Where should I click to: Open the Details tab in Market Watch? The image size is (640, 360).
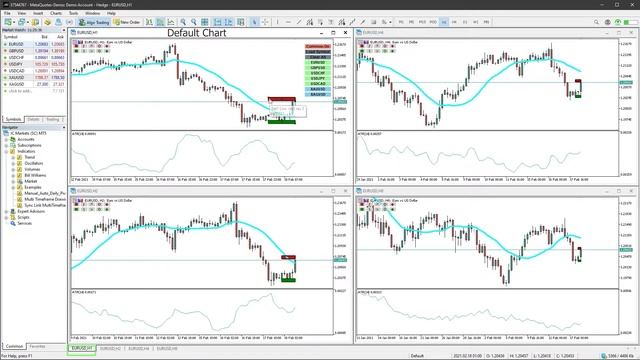click(33, 119)
